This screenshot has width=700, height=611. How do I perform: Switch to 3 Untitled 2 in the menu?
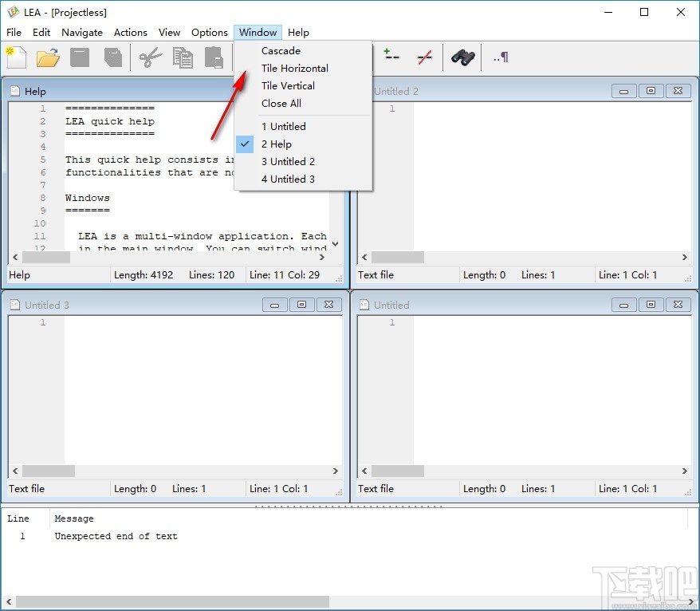point(303,161)
